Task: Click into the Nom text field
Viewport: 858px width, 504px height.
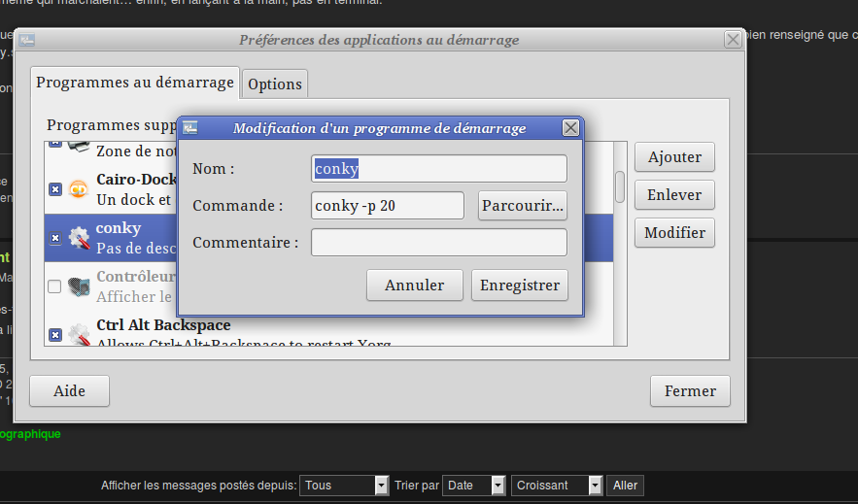Action: pos(439,168)
